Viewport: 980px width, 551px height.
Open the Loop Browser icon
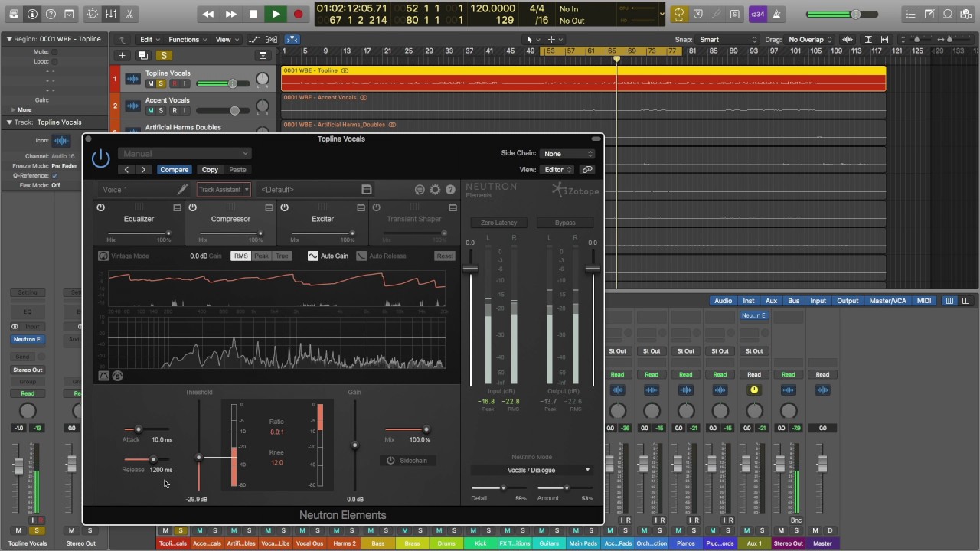tap(948, 14)
